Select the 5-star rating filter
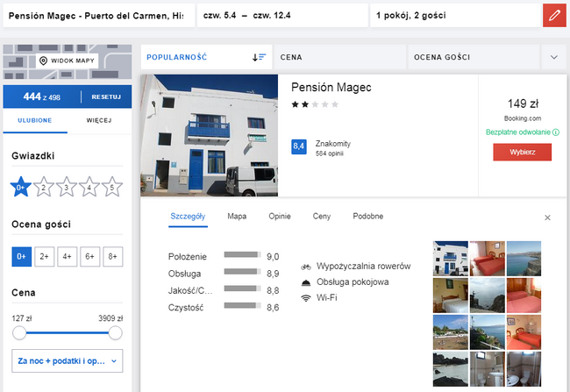Screen dimensions: 570x392 tap(111, 186)
